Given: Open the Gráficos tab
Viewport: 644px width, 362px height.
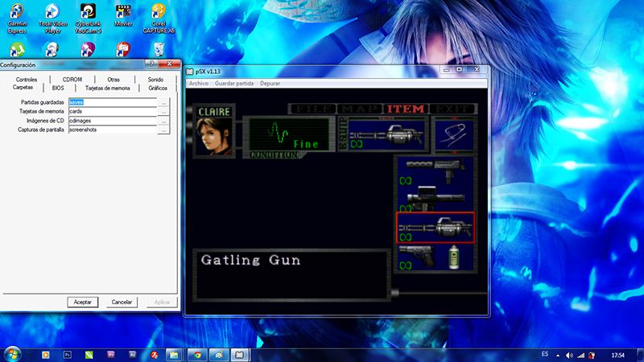Looking at the screenshot, I should click(158, 88).
